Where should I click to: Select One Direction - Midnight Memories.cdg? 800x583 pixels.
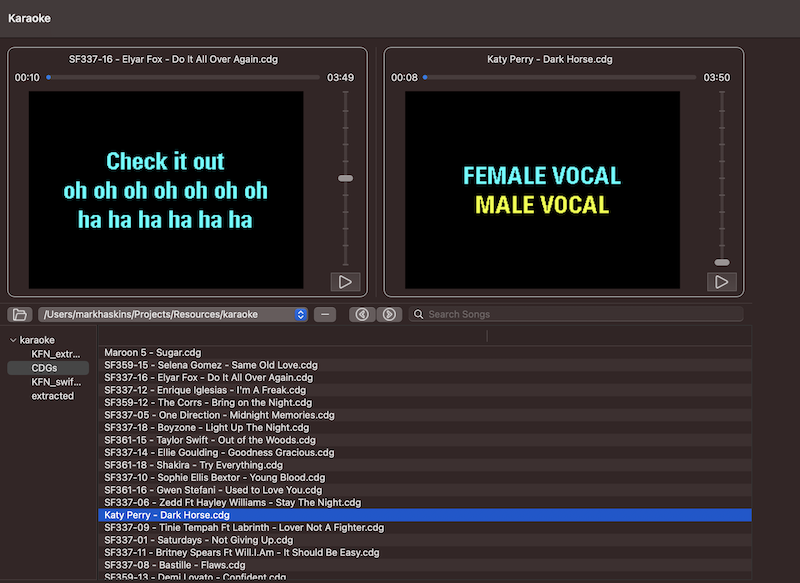pyautogui.click(x=424, y=415)
